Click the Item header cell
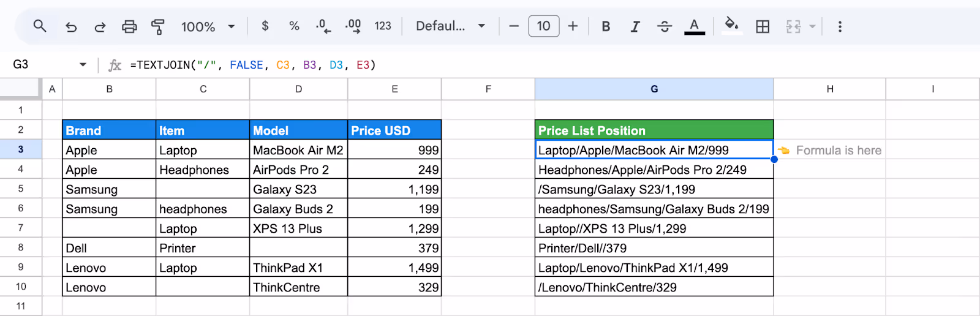This screenshot has width=980, height=316. click(203, 130)
